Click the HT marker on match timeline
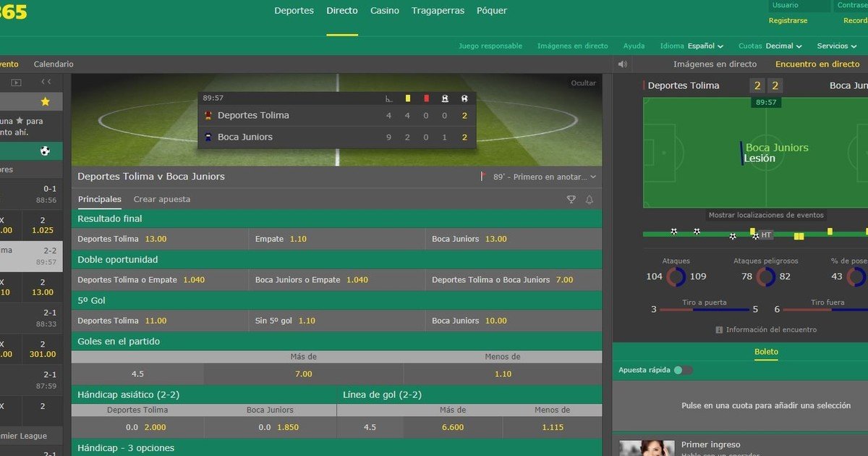 [766, 235]
